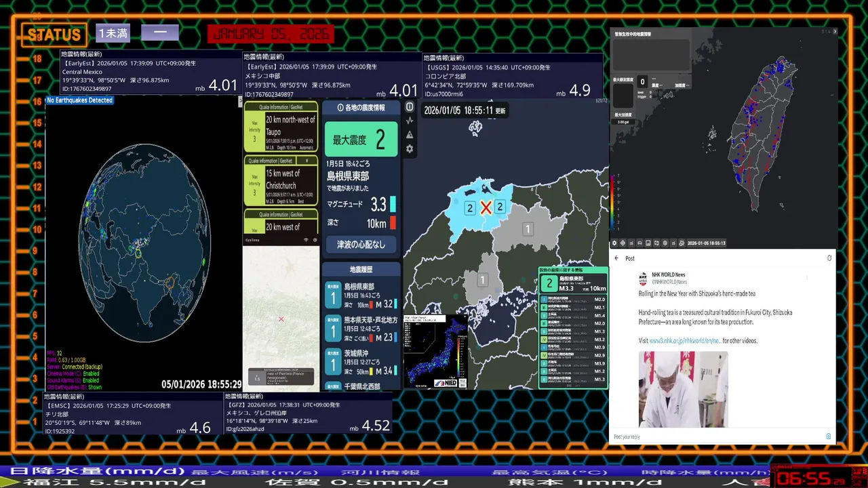Click the 1未満 status button
Image resolution: width=868 pixels, height=488 pixels.
tap(113, 33)
